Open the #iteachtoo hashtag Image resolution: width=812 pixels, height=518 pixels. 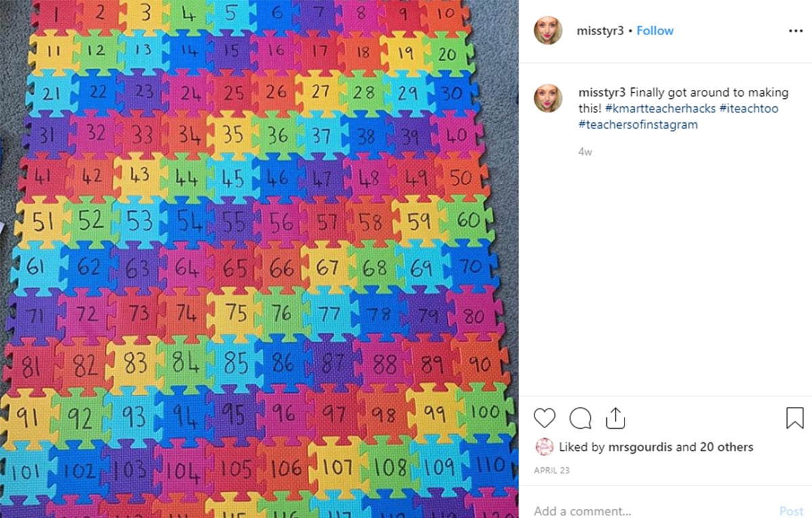(x=749, y=108)
